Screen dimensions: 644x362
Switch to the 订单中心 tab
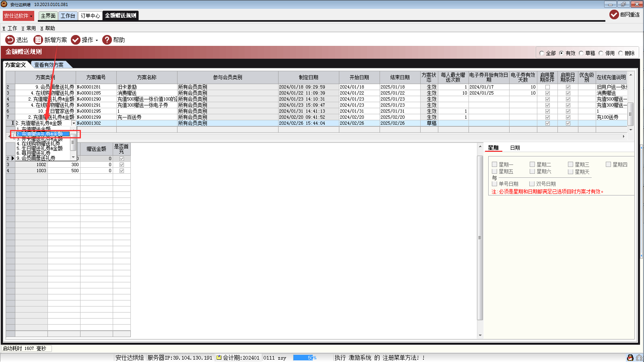pos(90,16)
